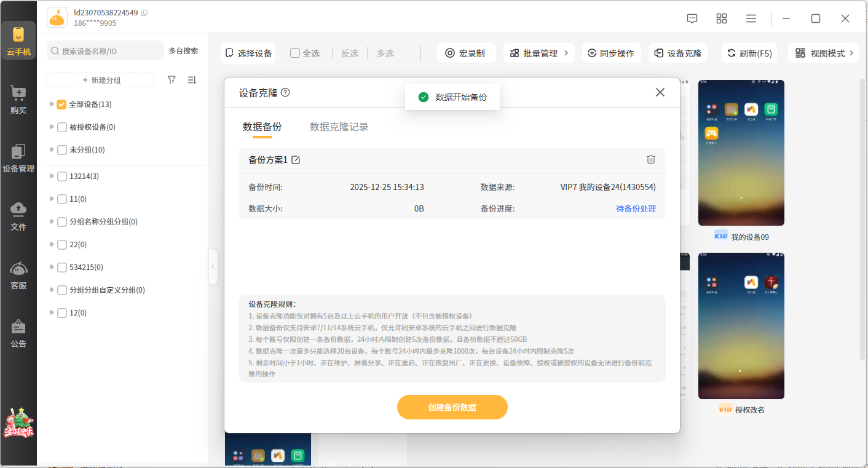The image size is (868, 468).
Task: Click the help icon next to 设备克隆 title
Action: pyautogui.click(x=285, y=93)
